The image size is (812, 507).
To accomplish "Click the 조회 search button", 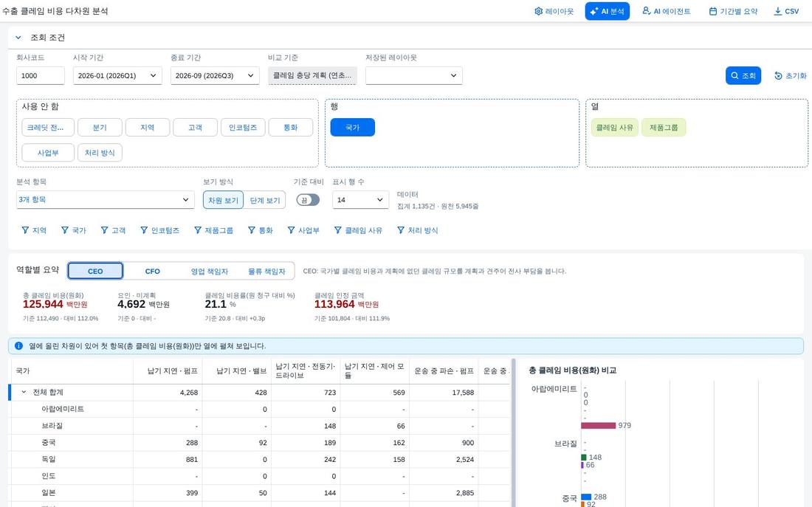I will (743, 75).
